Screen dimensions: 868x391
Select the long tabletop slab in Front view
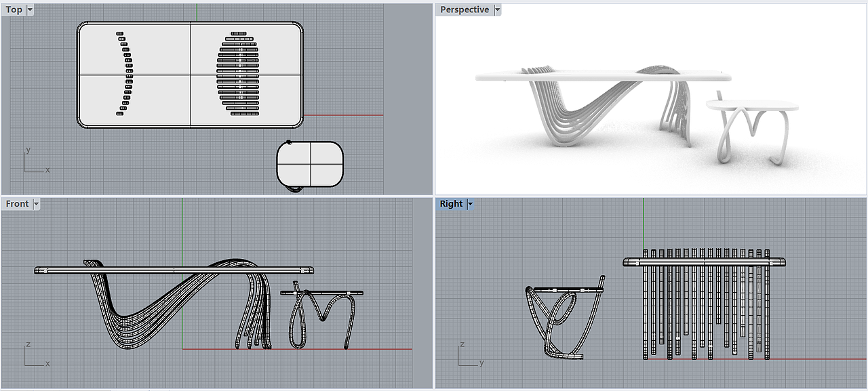pyautogui.click(x=174, y=270)
